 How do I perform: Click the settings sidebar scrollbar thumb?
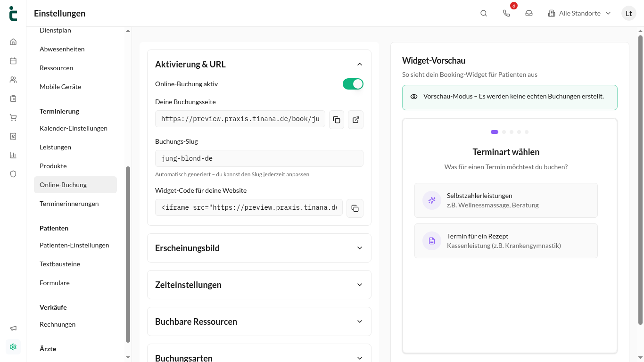pos(128,255)
